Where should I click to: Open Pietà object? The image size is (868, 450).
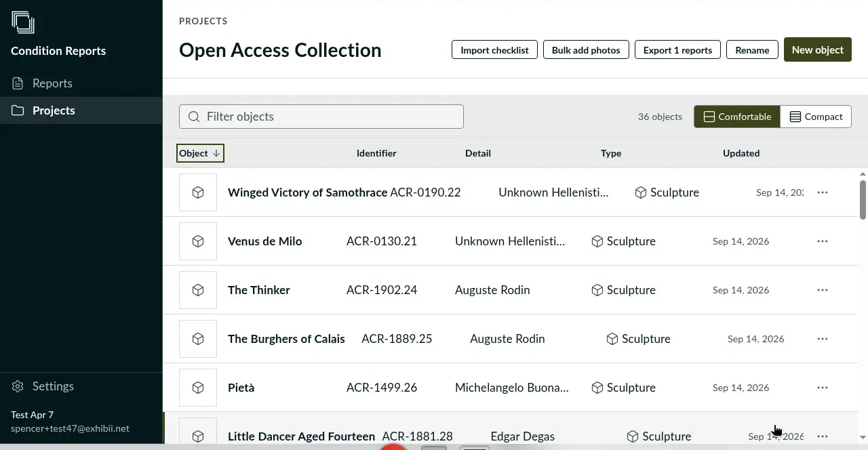point(241,388)
